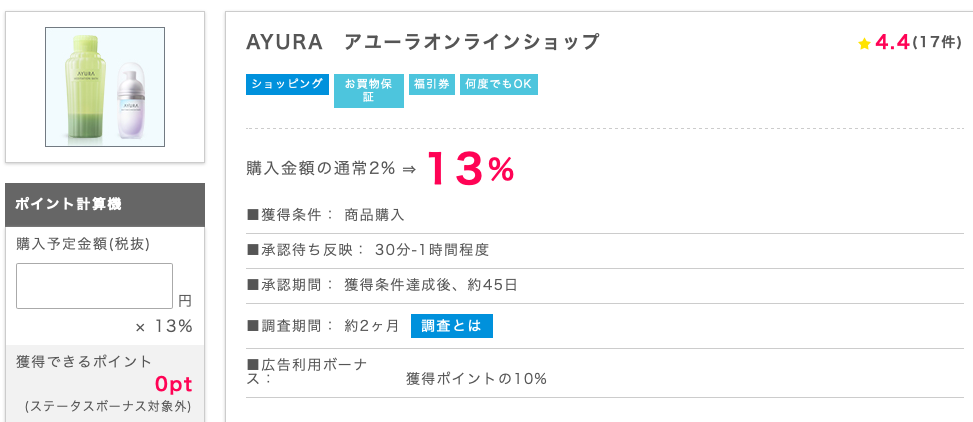Click the large red 13% rate

click(x=470, y=170)
